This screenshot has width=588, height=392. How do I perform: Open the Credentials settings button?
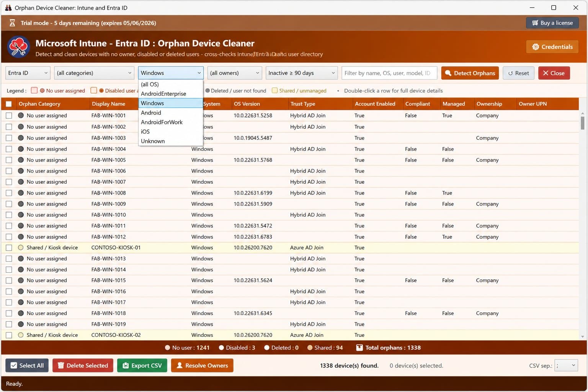click(552, 47)
